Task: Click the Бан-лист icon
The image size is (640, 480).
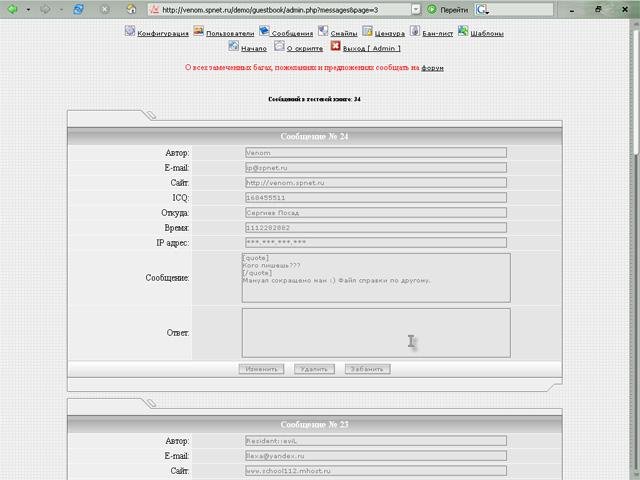Action: [x=415, y=31]
